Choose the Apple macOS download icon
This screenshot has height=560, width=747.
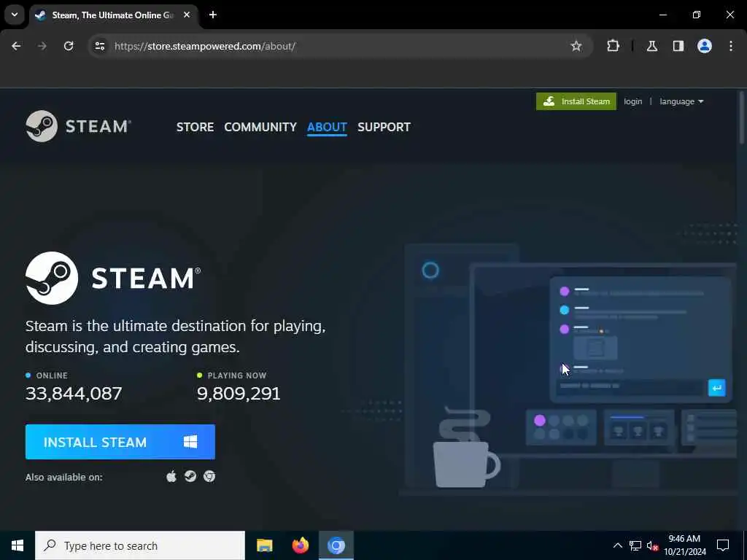[x=171, y=476]
